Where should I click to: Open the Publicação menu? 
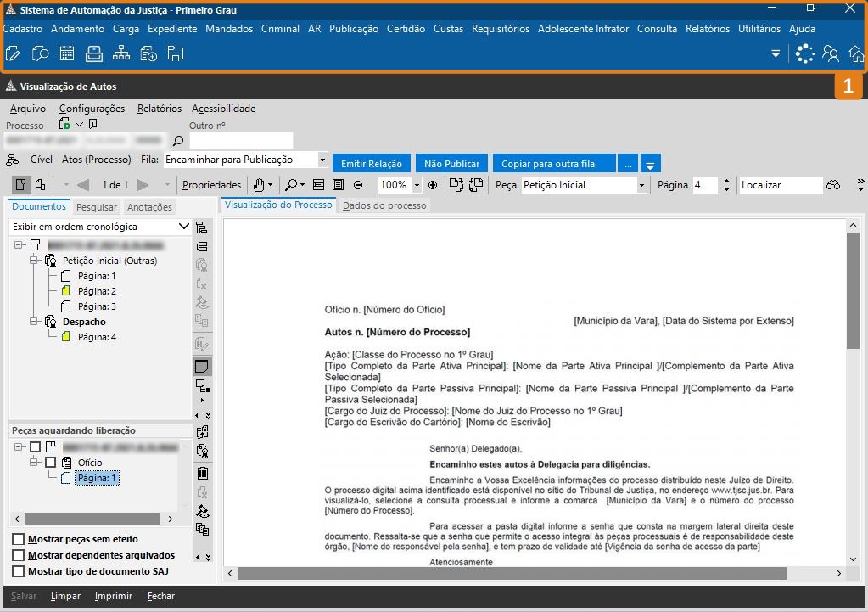[x=354, y=29]
